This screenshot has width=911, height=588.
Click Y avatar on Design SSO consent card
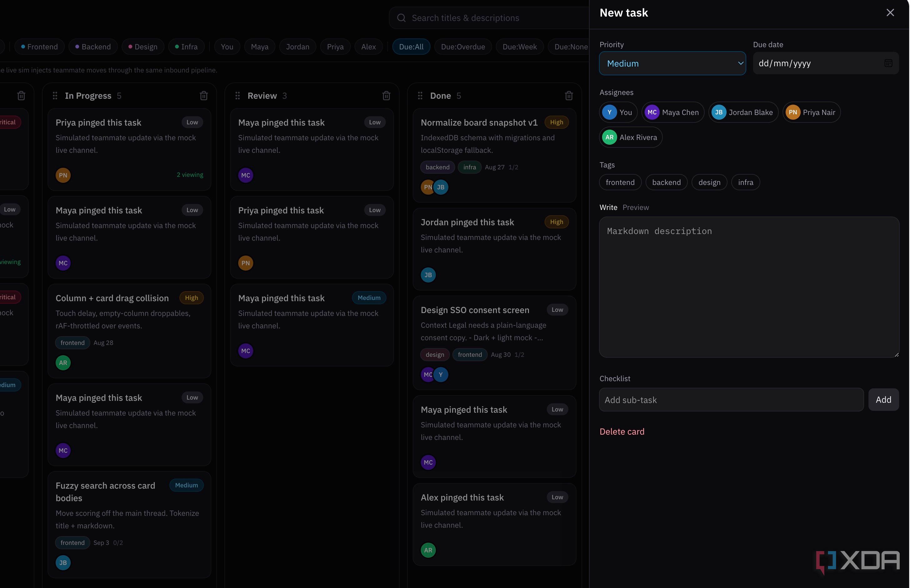(x=441, y=375)
